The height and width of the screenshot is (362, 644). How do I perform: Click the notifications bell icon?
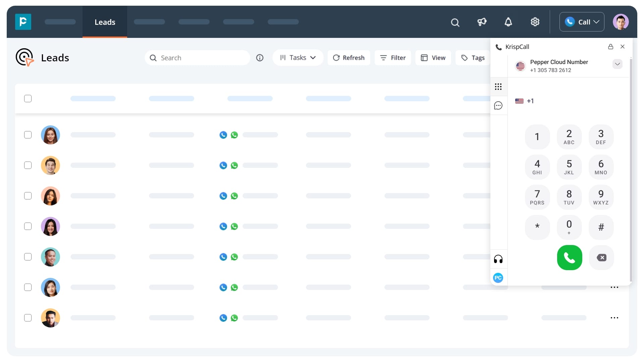pyautogui.click(x=508, y=22)
